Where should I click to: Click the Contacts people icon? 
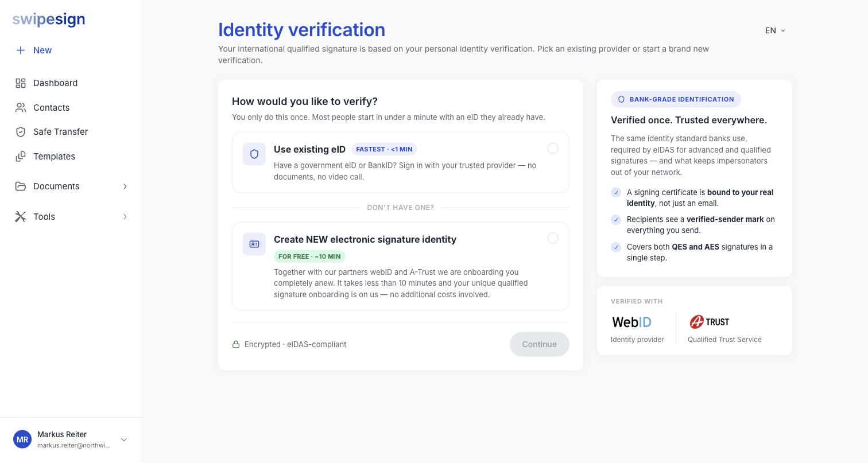[21, 108]
